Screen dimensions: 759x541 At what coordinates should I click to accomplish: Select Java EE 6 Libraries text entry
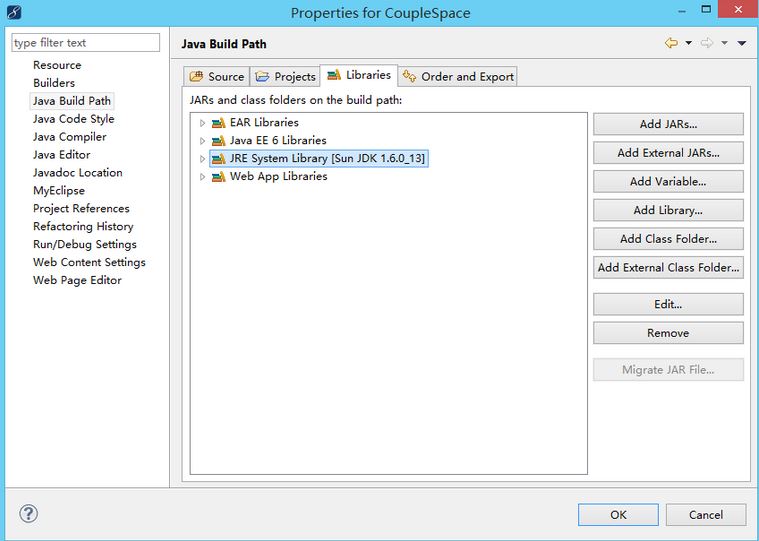click(x=278, y=140)
